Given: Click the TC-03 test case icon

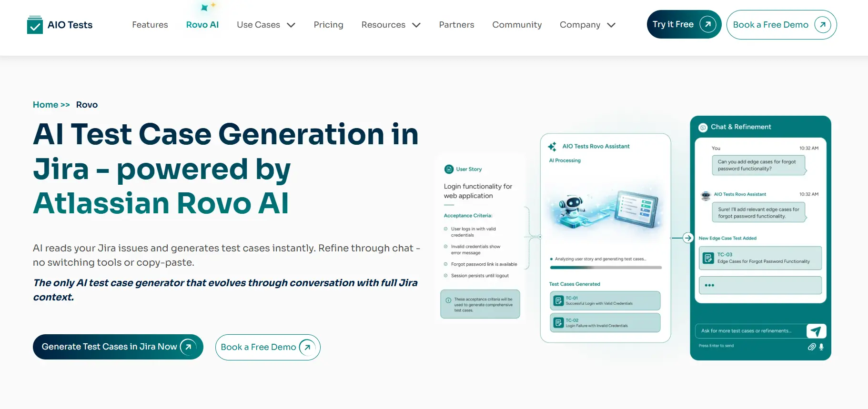Looking at the screenshot, I should point(708,258).
